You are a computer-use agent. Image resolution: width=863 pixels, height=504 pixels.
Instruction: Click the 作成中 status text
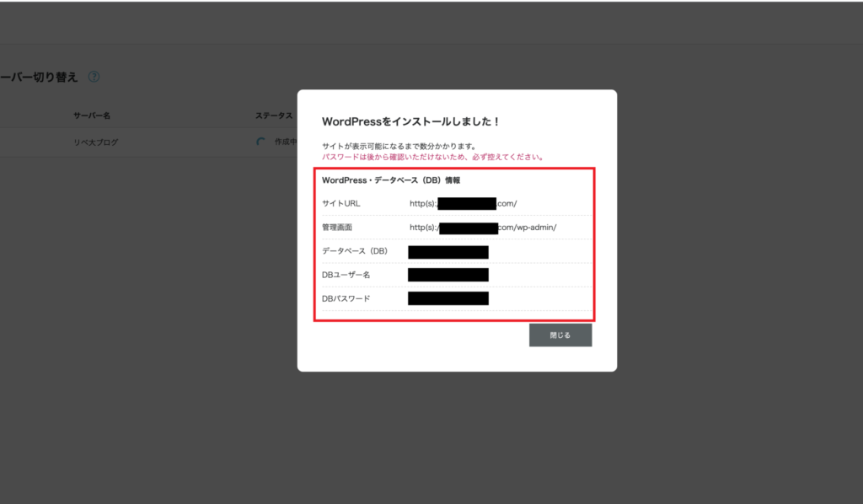(286, 142)
